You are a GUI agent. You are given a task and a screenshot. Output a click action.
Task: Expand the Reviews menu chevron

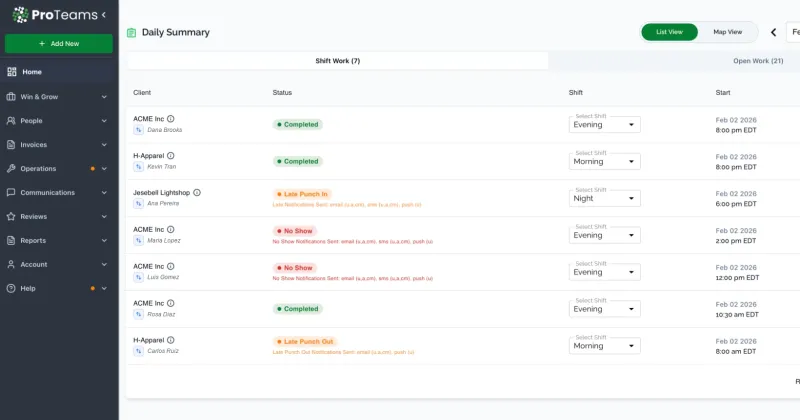pyautogui.click(x=104, y=216)
